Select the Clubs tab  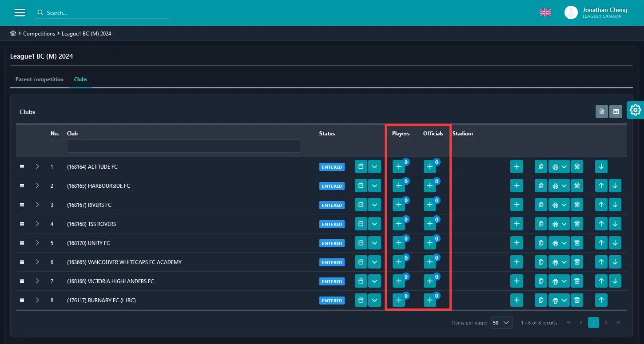80,79
